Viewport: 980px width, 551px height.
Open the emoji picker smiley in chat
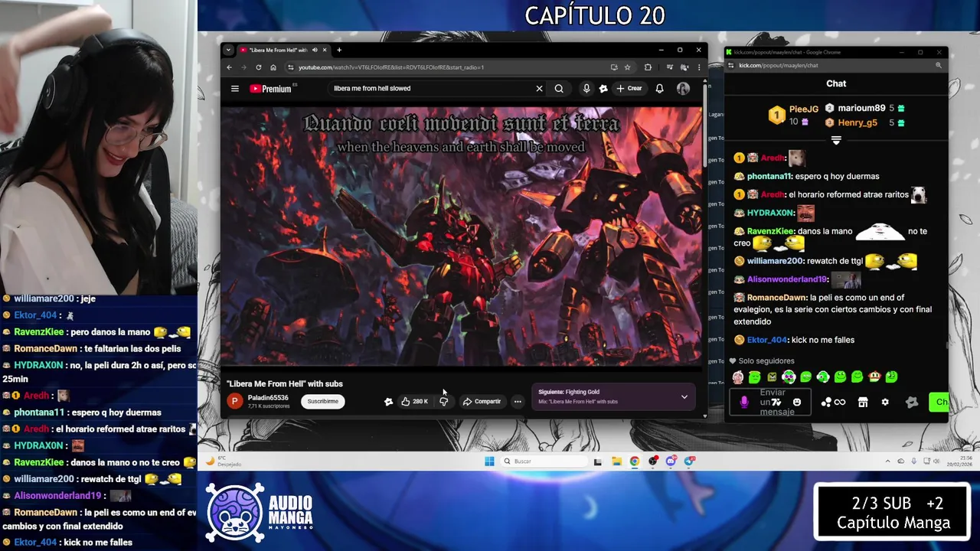(797, 403)
